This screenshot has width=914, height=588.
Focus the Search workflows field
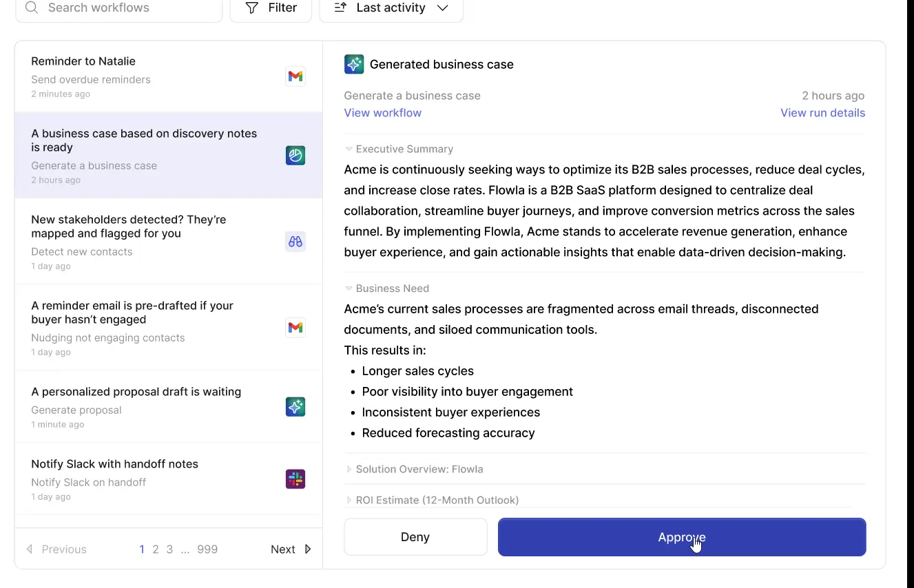point(118,8)
